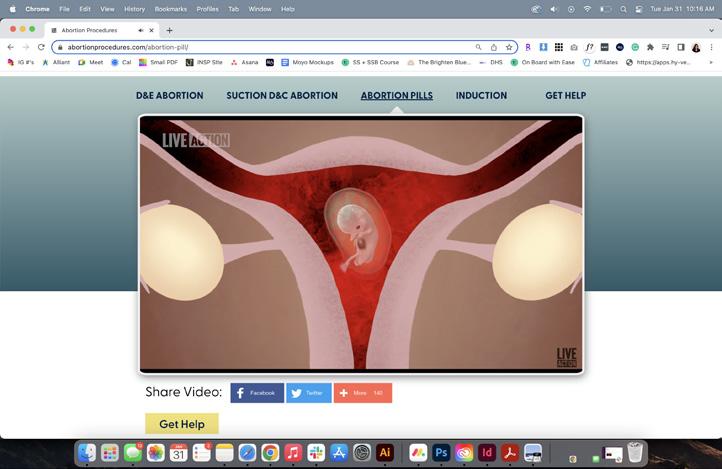The width and height of the screenshot is (722, 469).
Task: Open monday.com app from the dock
Action: [x=418, y=453]
